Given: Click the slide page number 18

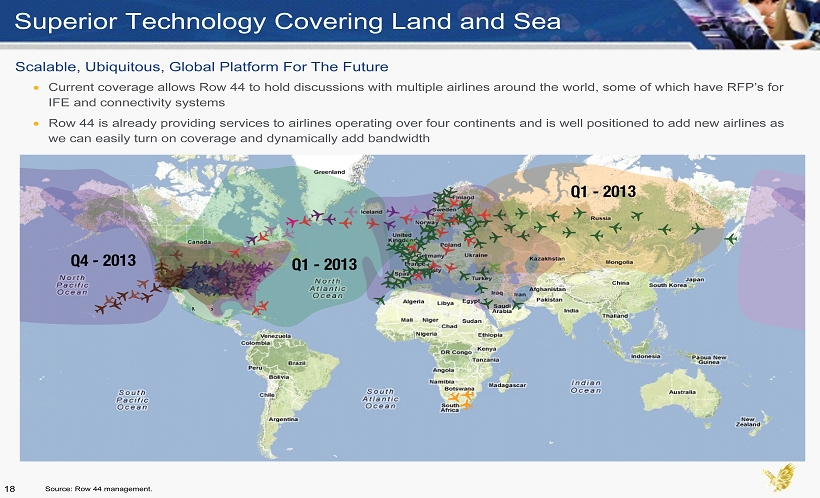Looking at the screenshot, I should click(10, 488).
